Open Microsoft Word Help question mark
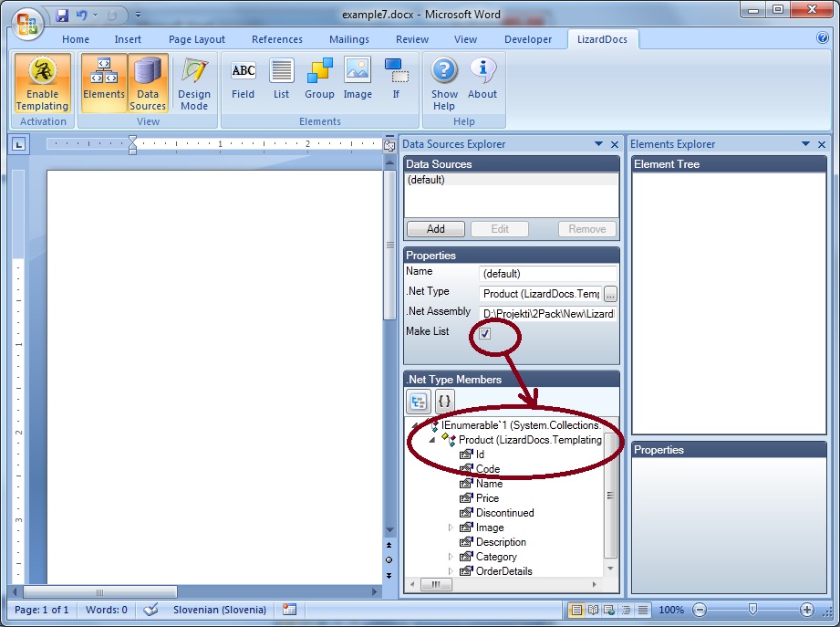840x627 pixels. tap(823, 38)
